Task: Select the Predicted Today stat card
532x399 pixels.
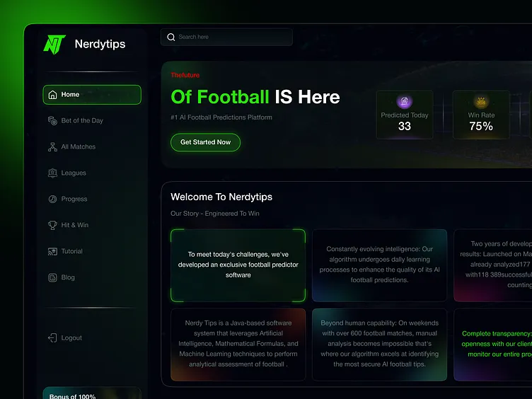Action: pos(405,115)
